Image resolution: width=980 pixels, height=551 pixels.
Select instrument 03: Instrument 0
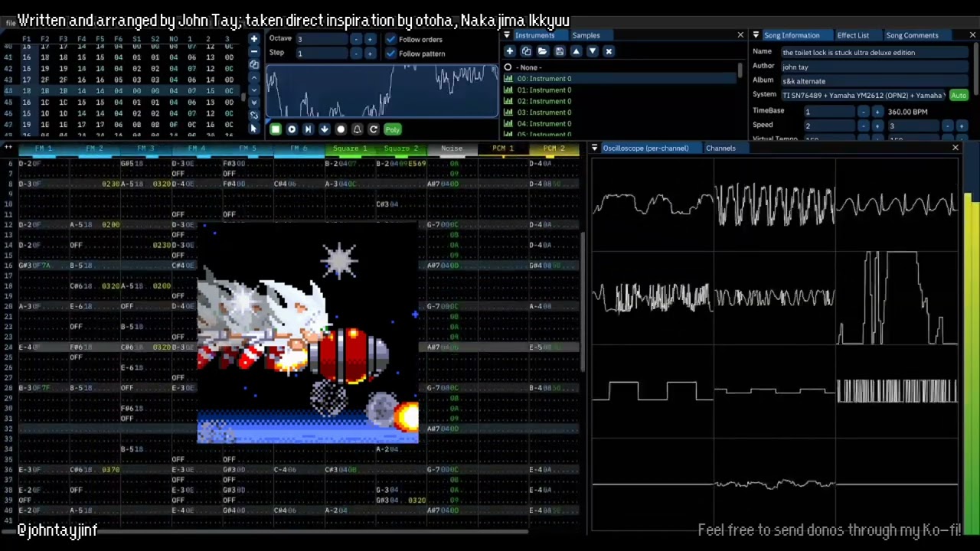pos(620,112)
